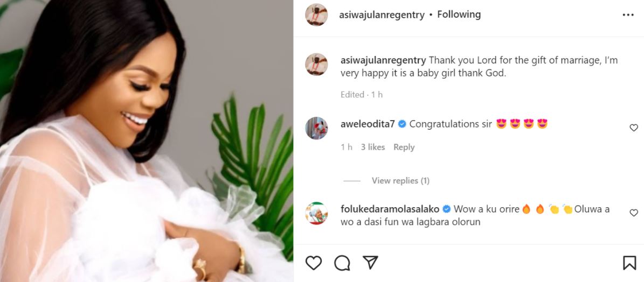
Task: Open asiwajulanregentry profile from header username
Action: pyautogui.click(x=382, y=15)
